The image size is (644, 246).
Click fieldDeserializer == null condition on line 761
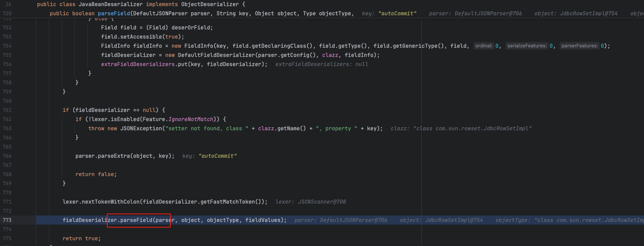[115, 110]
